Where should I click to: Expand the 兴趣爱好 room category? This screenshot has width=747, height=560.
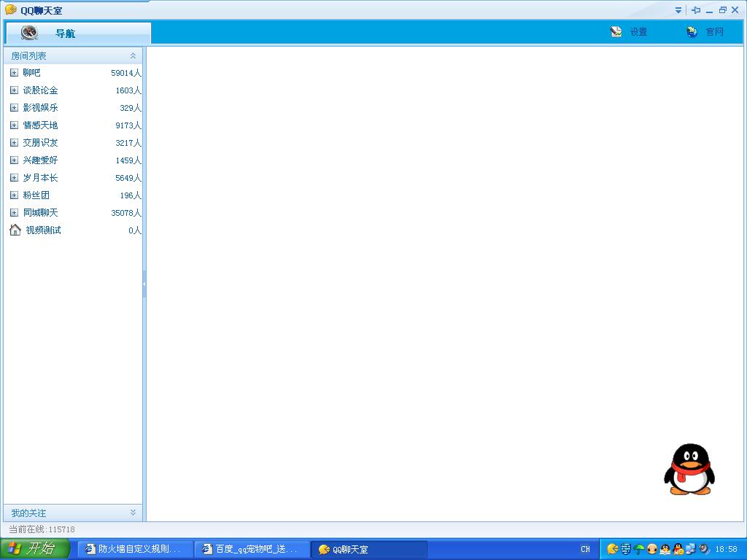coord(15,160)
